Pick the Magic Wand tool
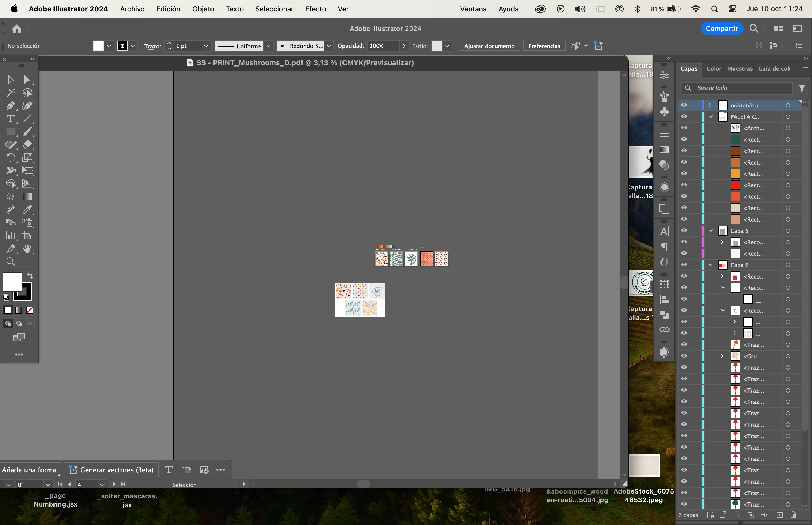Viewport: 812px width, 525px height. pos(10,93)
